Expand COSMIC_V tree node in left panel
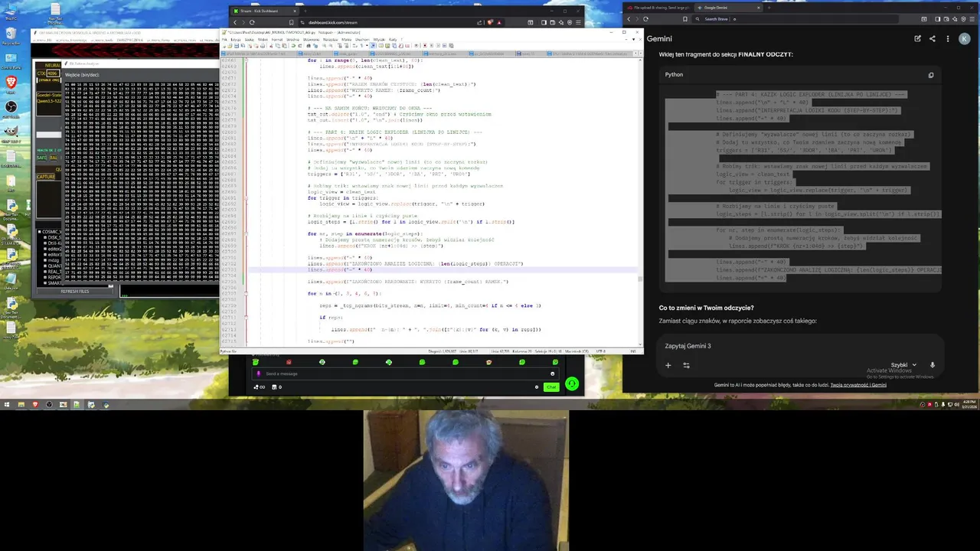The image size is (980, 551). [x=40, y=231]
